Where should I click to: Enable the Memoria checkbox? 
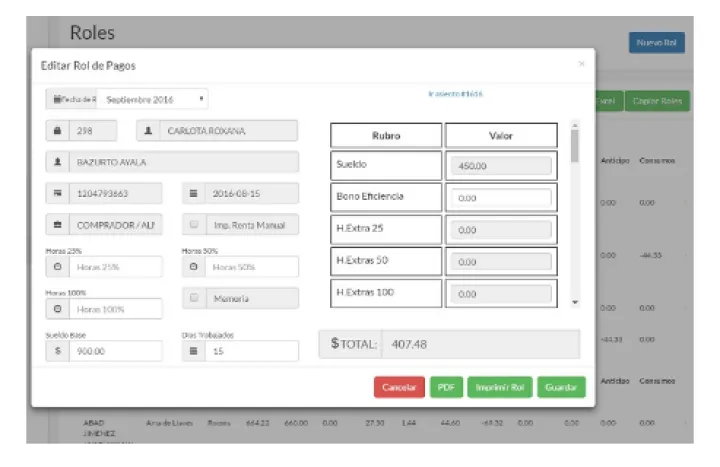click(193, 298)
